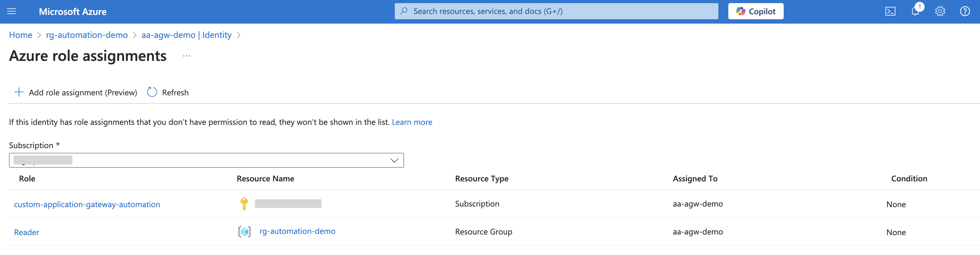Open Cloud Shell from the header
The image size is (980, 255).
[890, 11]
